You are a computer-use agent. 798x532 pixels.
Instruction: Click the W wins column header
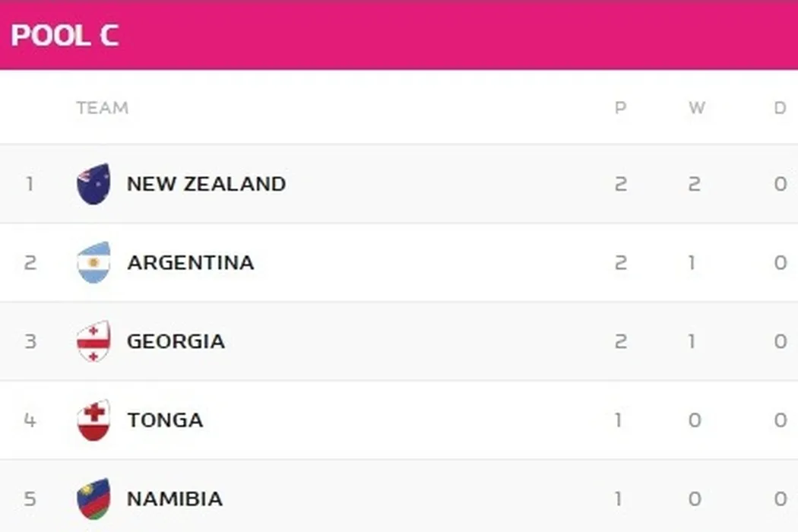(x=696, y=108)
